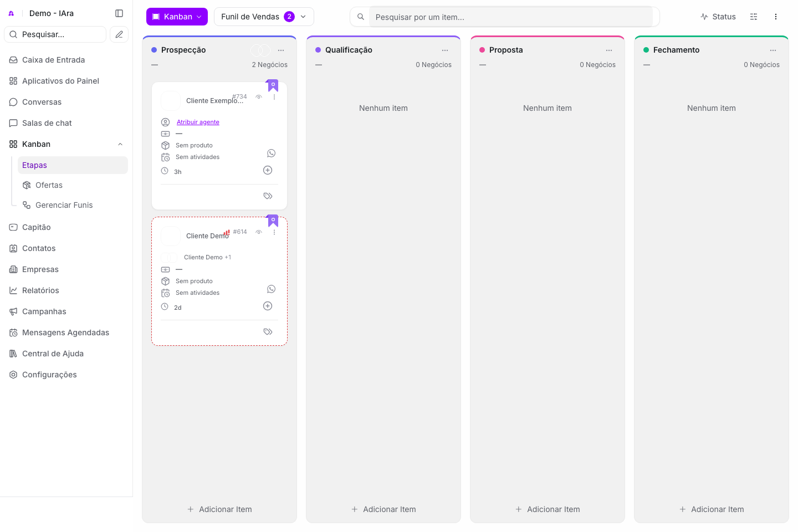The width and height of the screenshot is (798, 532).
Task: Click plus circle on the 2d card
Action: pos(268,306)
